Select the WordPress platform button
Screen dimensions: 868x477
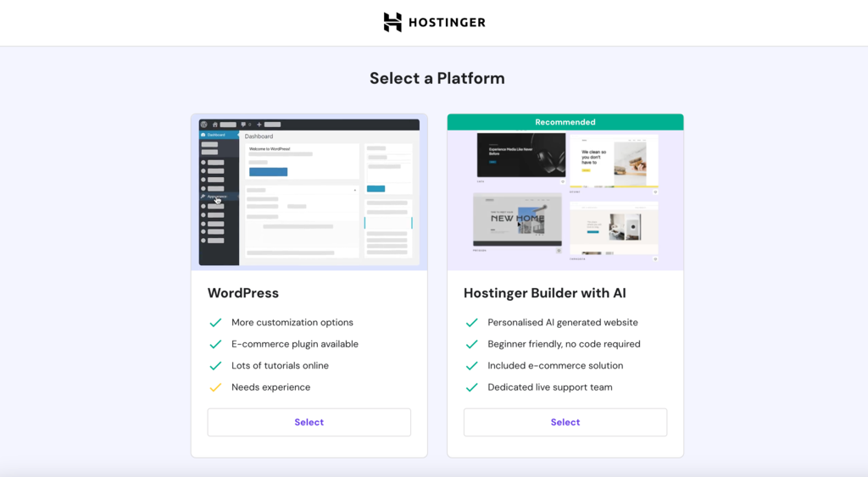point(309,422)
